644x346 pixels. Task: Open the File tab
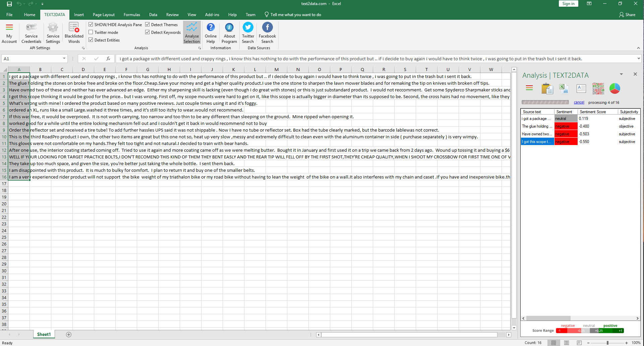pyautogui.click(x=9, y=15)
